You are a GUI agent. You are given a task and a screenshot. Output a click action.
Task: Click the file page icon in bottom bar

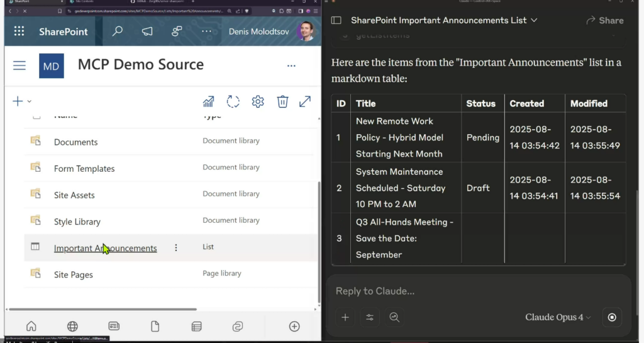coord(155,327)
